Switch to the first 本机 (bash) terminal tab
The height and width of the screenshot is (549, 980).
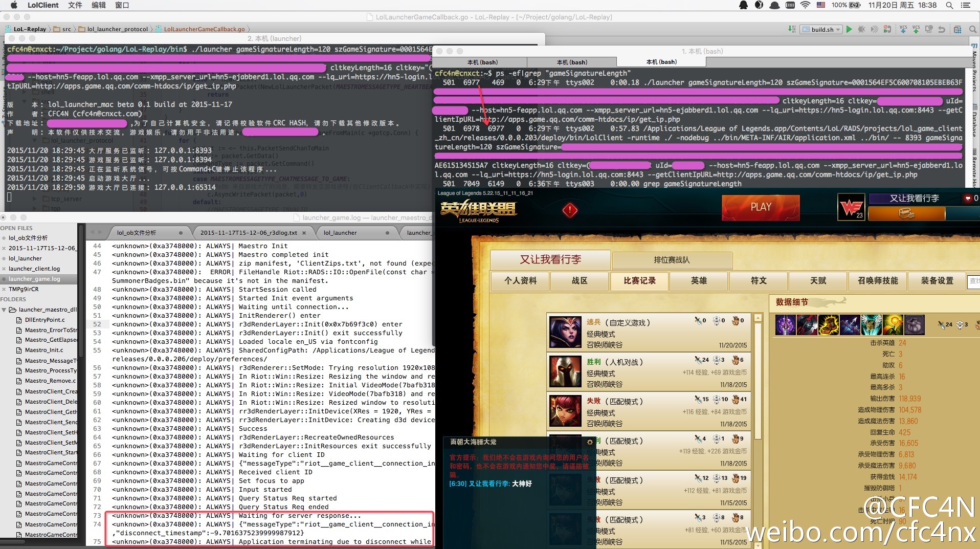[x=482, y=62]
